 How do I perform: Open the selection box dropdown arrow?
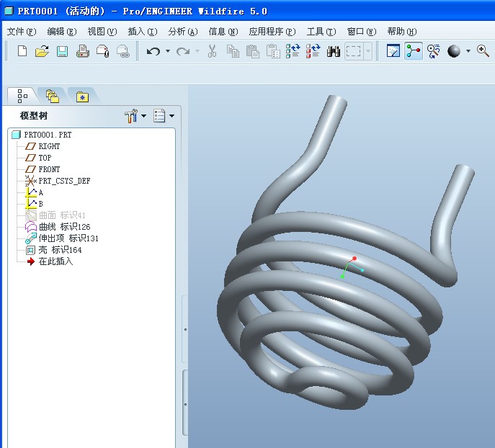(x=368, y=51)
